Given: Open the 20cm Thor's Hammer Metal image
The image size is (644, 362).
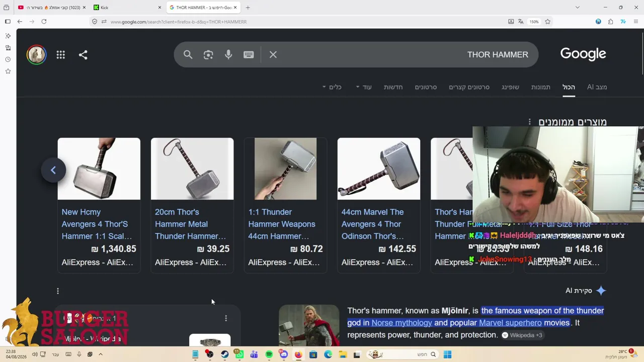Looking at the screenshot, I should click(192, 169).
